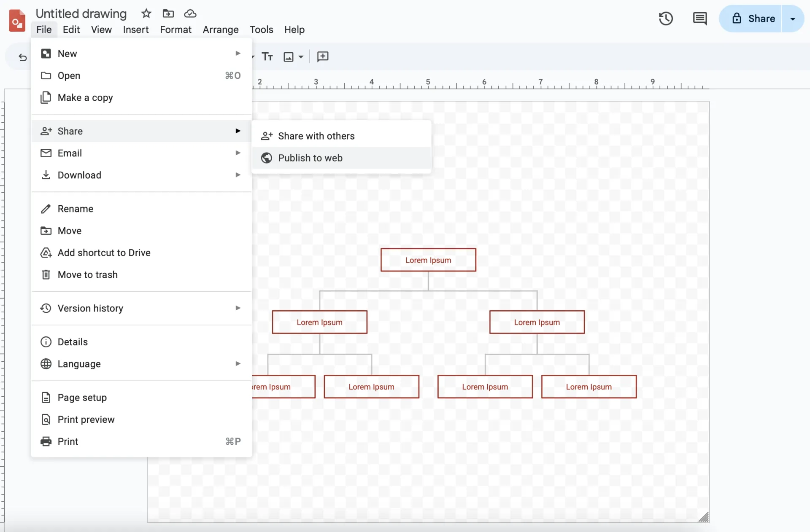Open version history clock icon at top right
Screen dimensions: 810x532
point(666,19)
